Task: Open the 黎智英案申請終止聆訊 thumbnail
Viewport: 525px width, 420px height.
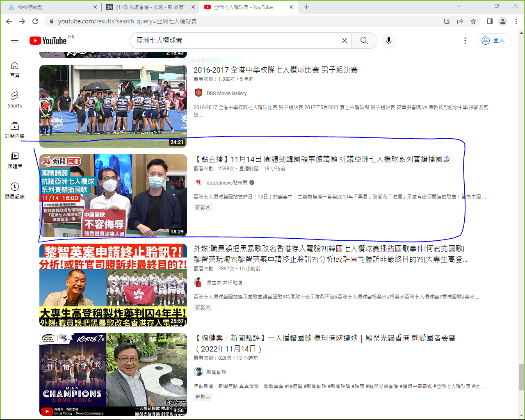Action: coord(113,285)
